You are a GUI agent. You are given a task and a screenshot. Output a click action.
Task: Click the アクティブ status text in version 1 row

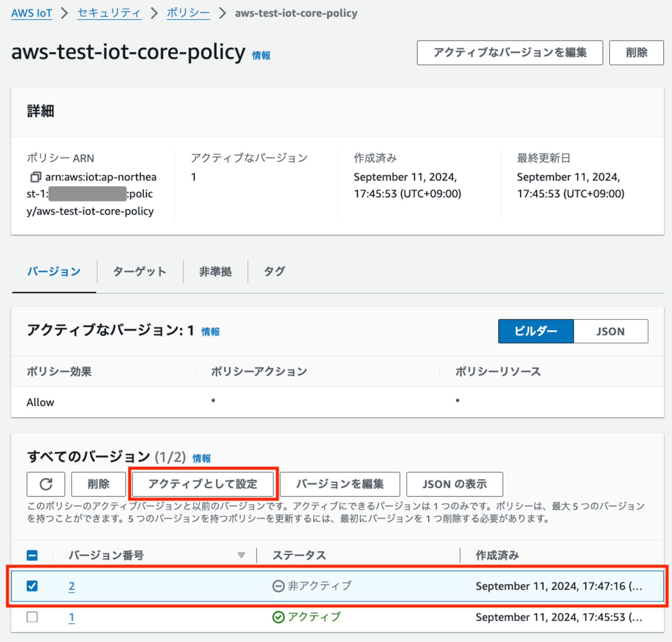tap(314, 617)
